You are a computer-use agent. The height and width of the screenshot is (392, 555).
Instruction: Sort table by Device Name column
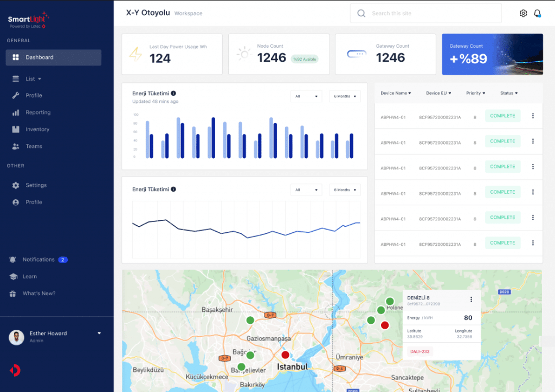pos(396,93)
